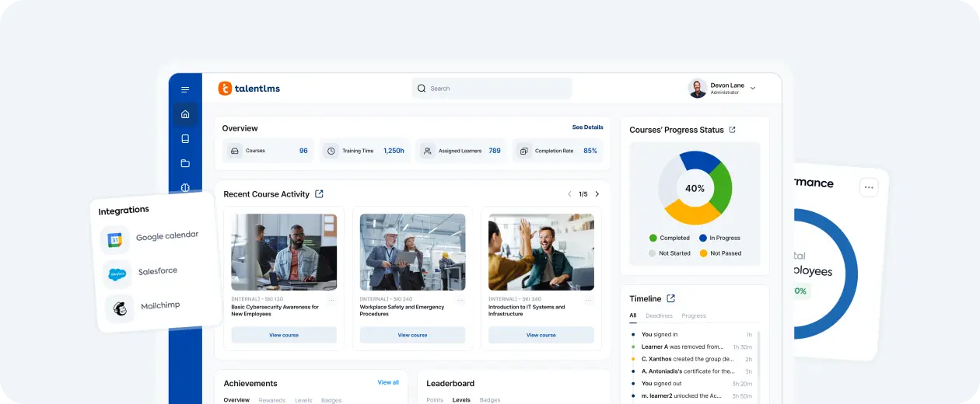Open more options on the performance card

pyautogui.click(x=869, y=187)
